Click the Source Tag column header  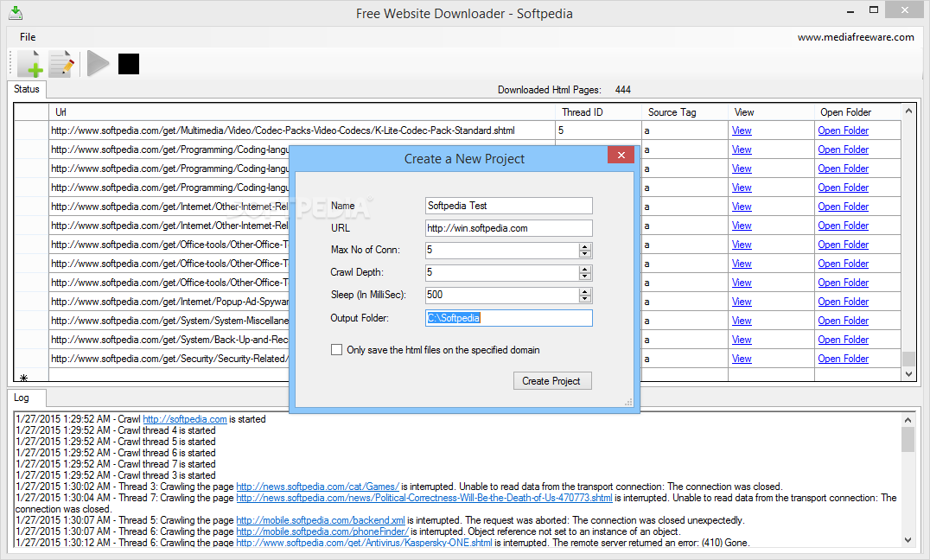[x=685, y=112]
